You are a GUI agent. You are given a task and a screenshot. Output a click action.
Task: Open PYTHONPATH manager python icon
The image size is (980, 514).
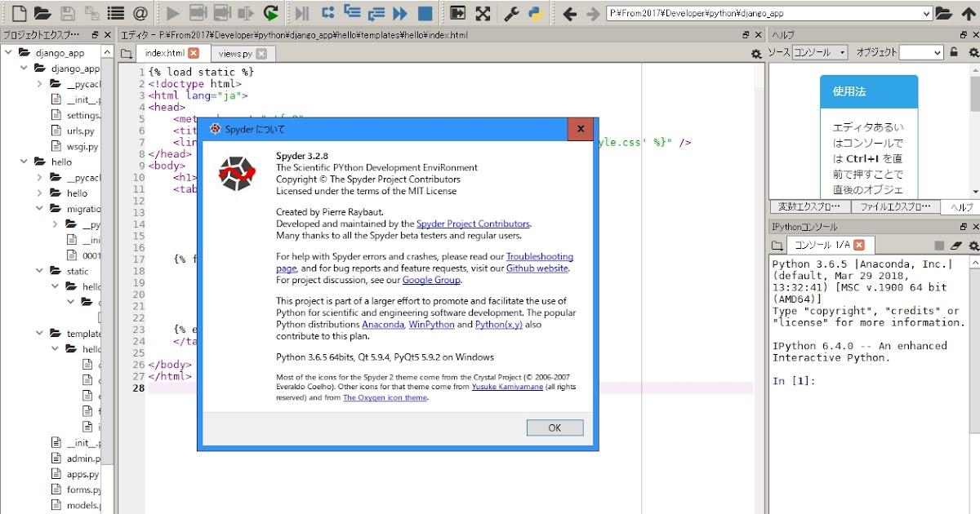pyautogui.click(x=536, y=13)
